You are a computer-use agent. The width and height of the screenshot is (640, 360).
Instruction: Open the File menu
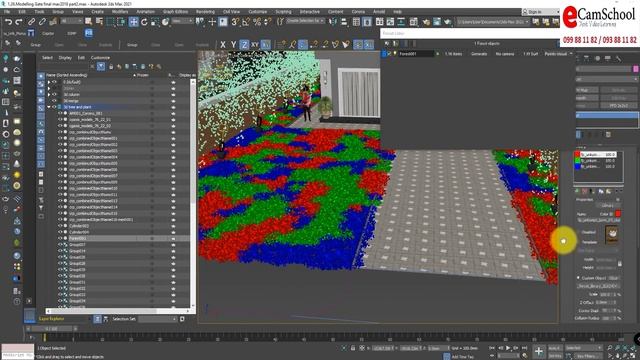click(7, 12)
